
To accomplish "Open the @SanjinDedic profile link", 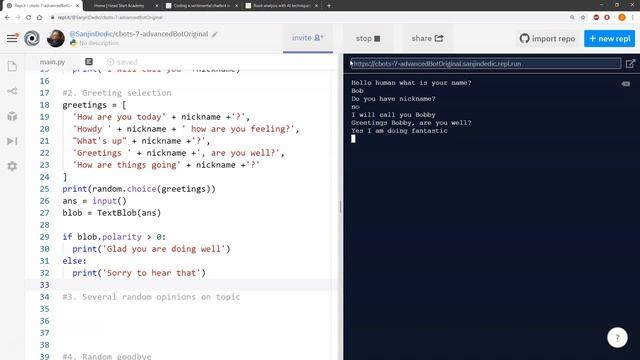I will point(91,34).
